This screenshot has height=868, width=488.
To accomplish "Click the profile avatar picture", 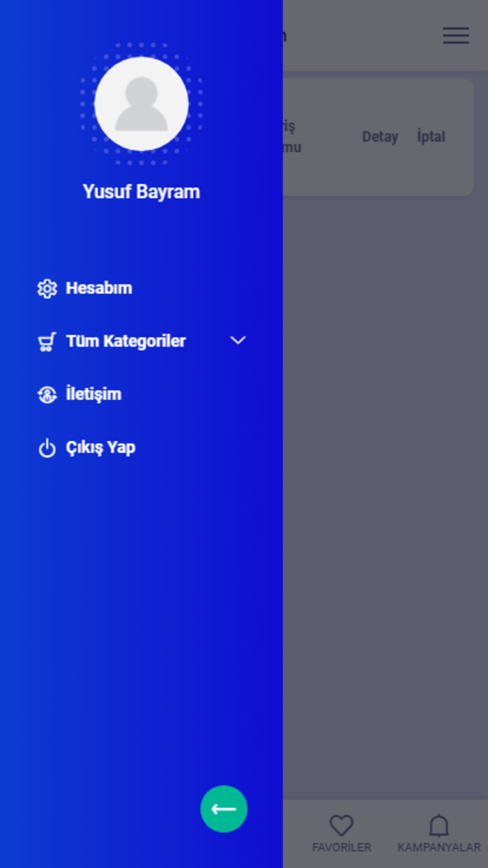I will 142,104.
